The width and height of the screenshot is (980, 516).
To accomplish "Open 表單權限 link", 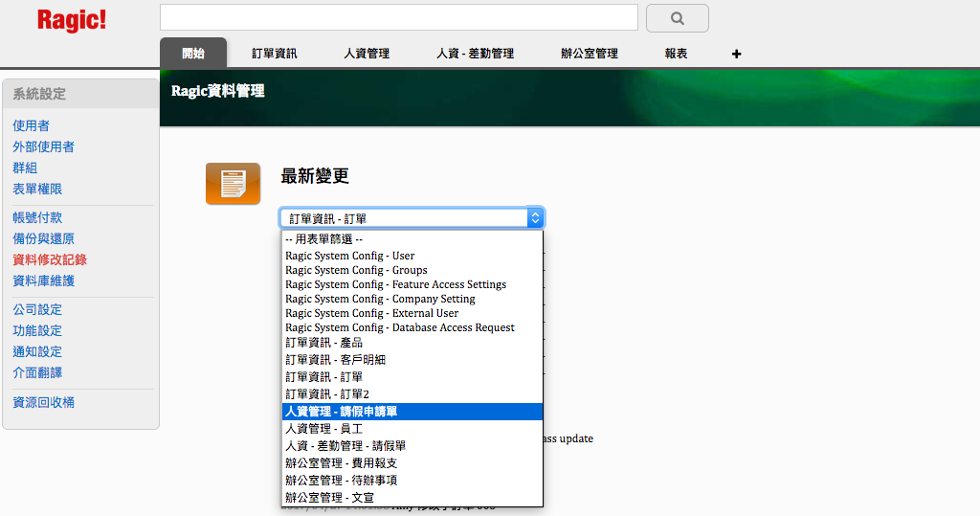I will click(37, 189).
